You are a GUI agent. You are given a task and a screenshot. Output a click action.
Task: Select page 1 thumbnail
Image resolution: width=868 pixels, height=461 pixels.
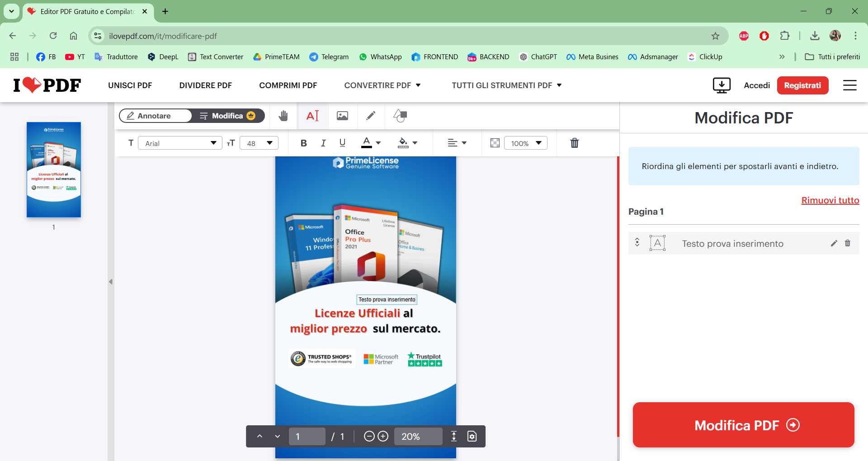[x=54, y=169]
